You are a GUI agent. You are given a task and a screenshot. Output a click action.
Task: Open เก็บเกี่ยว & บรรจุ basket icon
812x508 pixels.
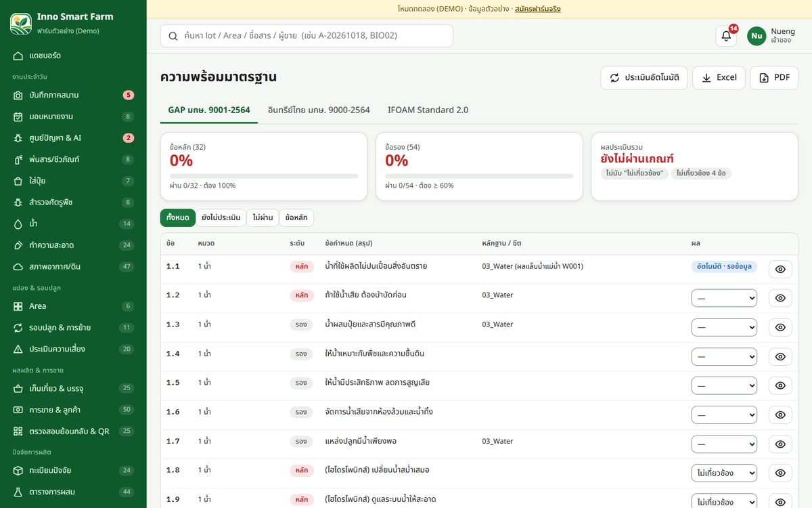coord(18,389)
